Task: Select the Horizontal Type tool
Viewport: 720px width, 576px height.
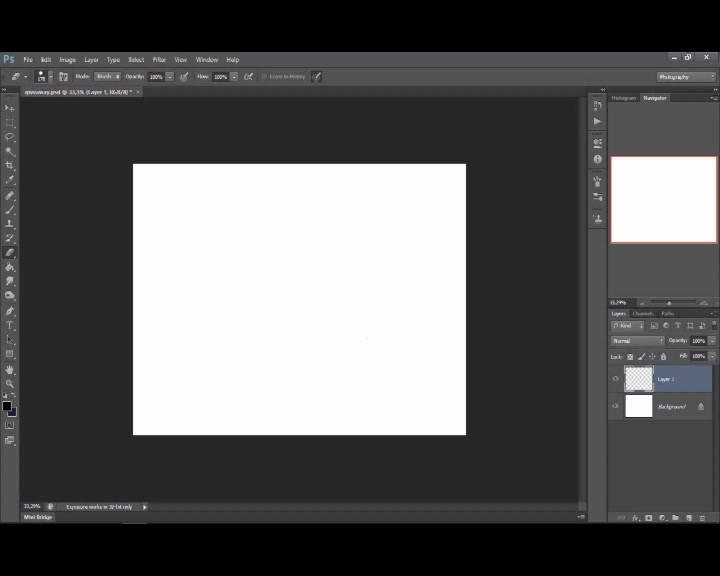Action: [x=9, y=325]
